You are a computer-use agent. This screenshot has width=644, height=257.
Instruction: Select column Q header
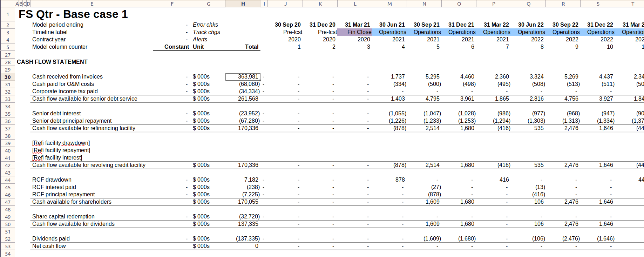(528, 4)
